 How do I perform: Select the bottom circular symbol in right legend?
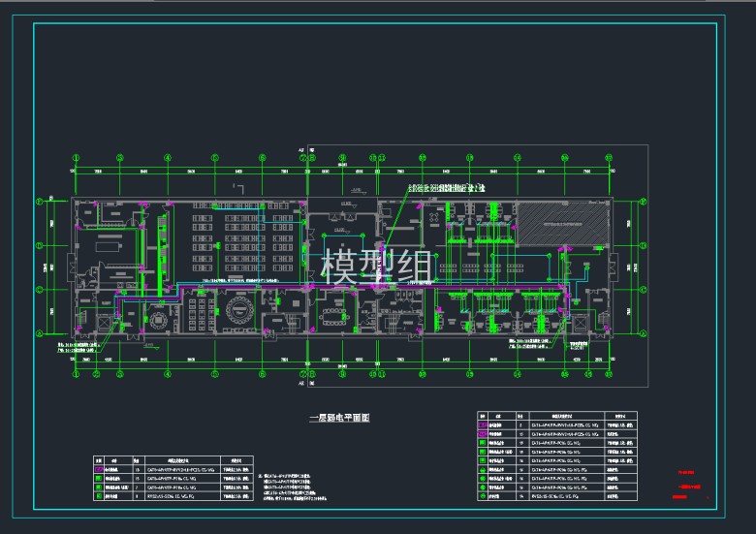483,495
